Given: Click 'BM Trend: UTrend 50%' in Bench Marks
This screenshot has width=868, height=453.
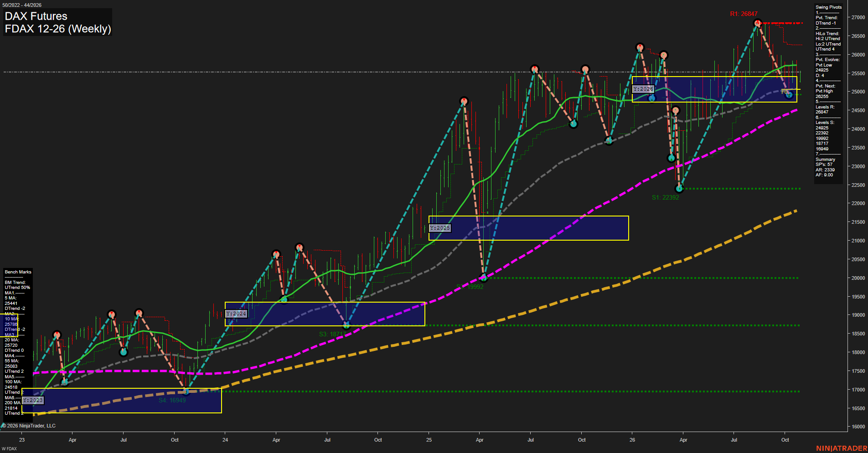Looking at the screenshot, I should pyautogui.click(x=17, y=285).
